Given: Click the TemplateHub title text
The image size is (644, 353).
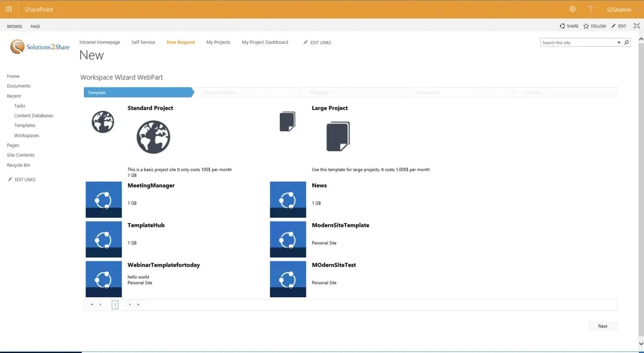Looking at the screenshot, I should pos(146,225).
